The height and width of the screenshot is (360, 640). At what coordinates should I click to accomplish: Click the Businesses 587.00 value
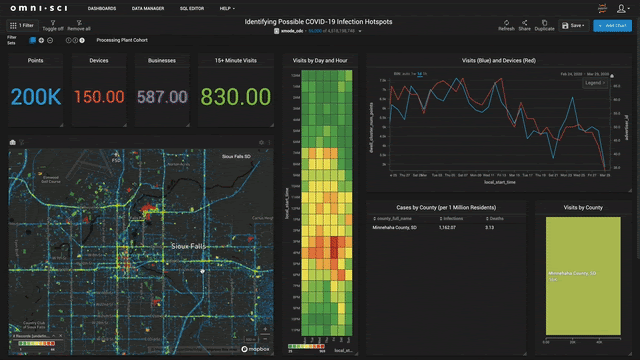(x=162, y=97)
